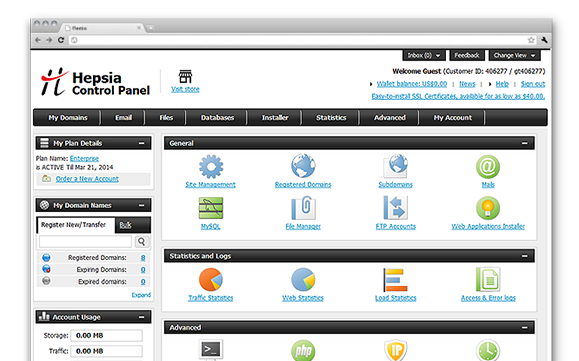The image size is (579, 361).
Task: Follow the Order a New Account link
Action: [87, 179]
